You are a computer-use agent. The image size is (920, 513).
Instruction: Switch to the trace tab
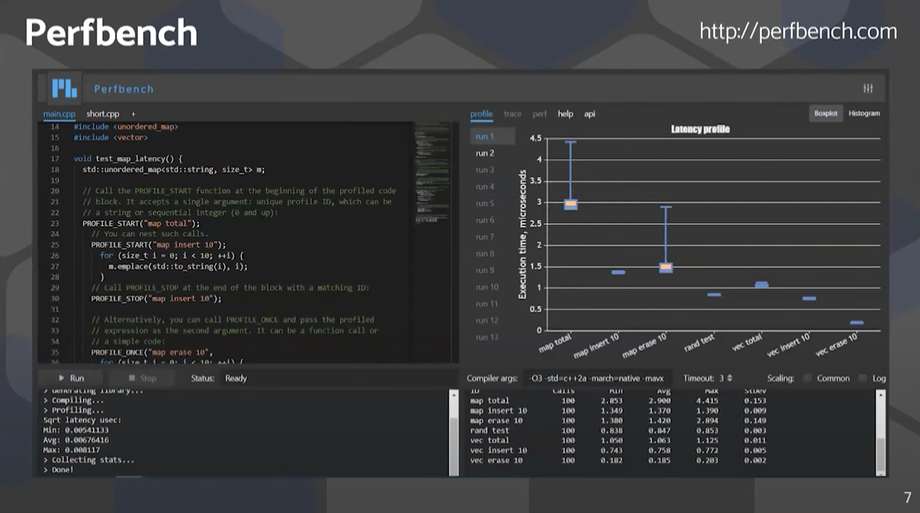512,114
